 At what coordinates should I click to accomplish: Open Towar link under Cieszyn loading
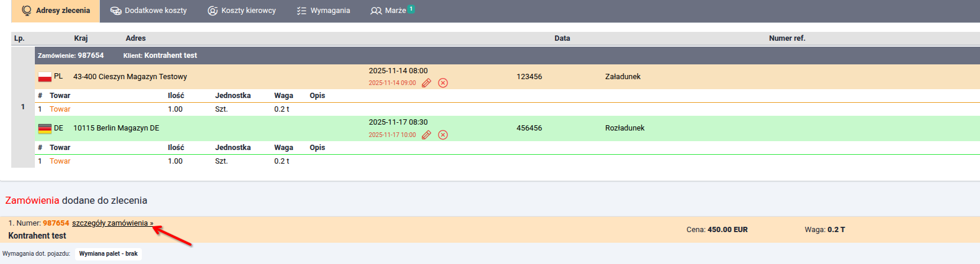(60, 109)
